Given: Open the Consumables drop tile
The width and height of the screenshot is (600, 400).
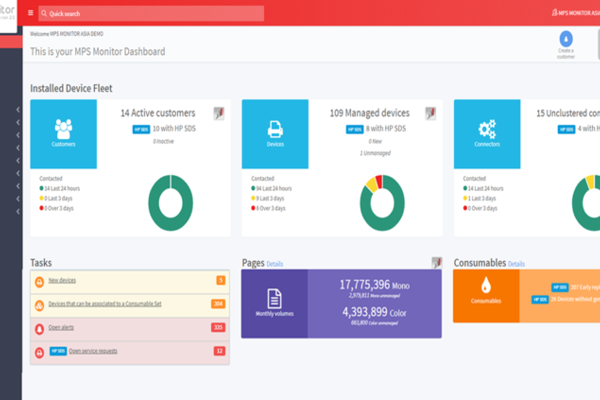Looking at the screenshot, I should tap(486, 296).
